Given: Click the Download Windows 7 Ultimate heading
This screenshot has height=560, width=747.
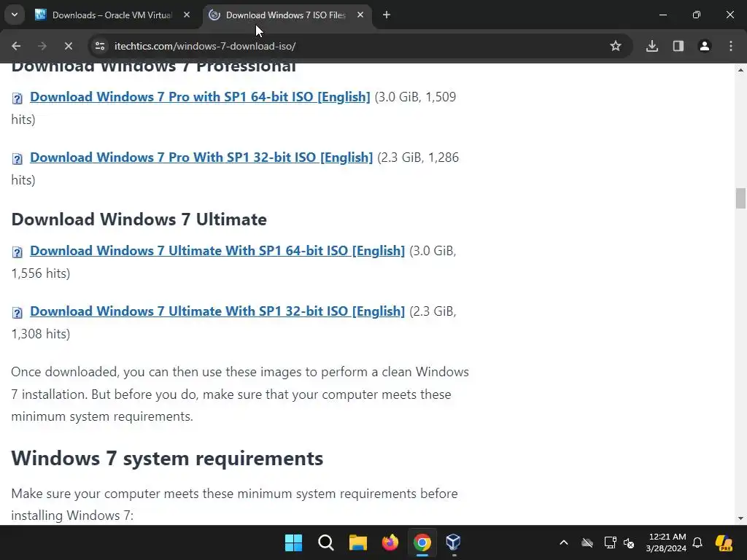Looking at the screenshot, I should 139,219.
